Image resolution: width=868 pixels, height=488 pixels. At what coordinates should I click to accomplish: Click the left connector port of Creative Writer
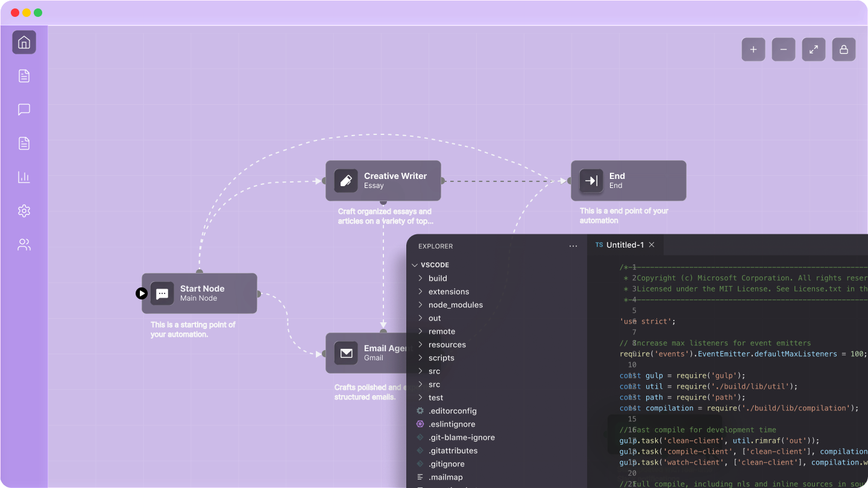[x=324, y=181]
